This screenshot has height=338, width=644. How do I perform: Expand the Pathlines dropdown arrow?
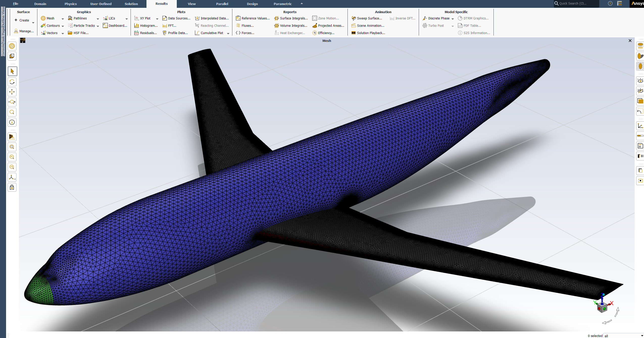coord(98,19)
